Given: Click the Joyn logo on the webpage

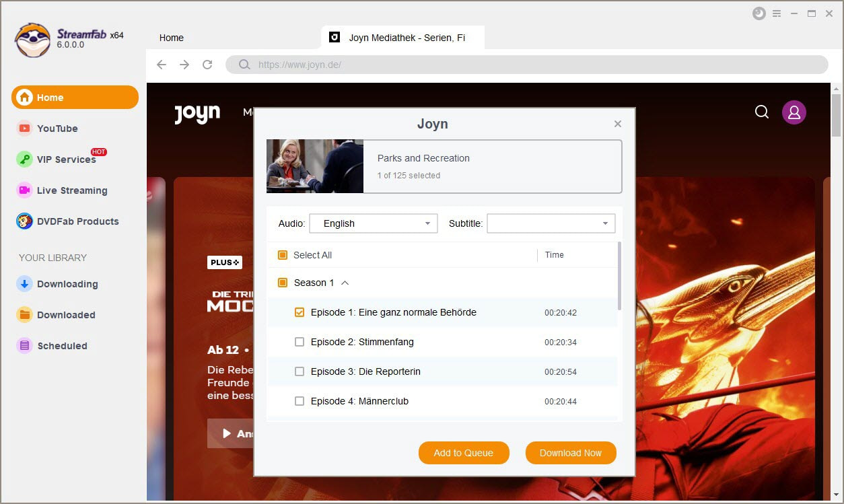Looking at the screenshot, I should click(197, 113).
